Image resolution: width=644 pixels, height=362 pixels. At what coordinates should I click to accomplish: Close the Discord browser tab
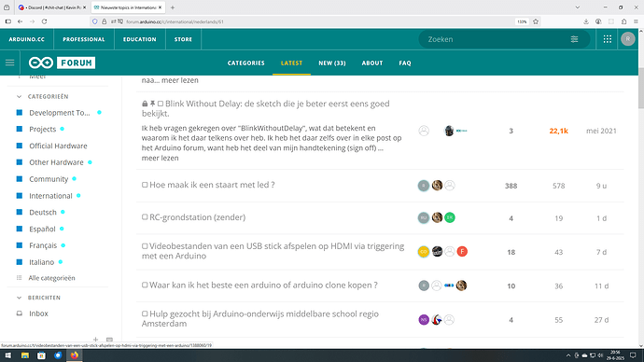(85, 7)
